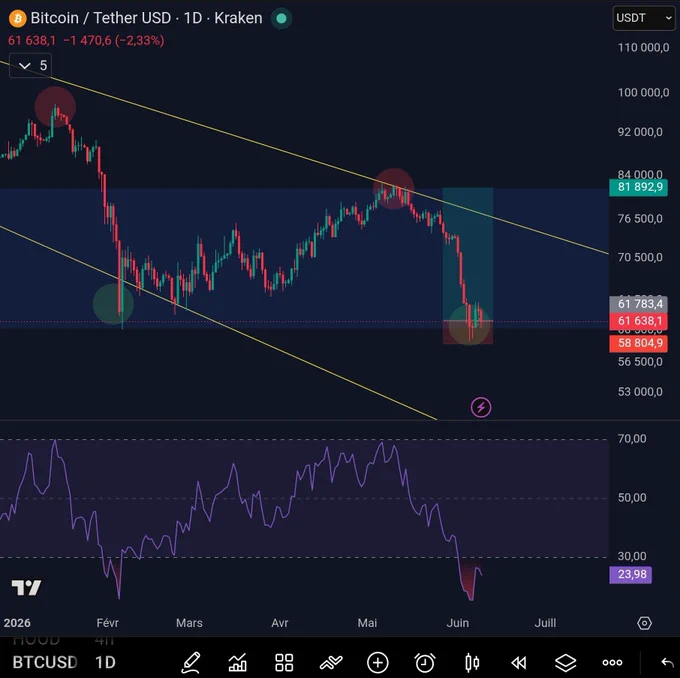
Task: Open object tree layers icon
Action: coord(566,662)
